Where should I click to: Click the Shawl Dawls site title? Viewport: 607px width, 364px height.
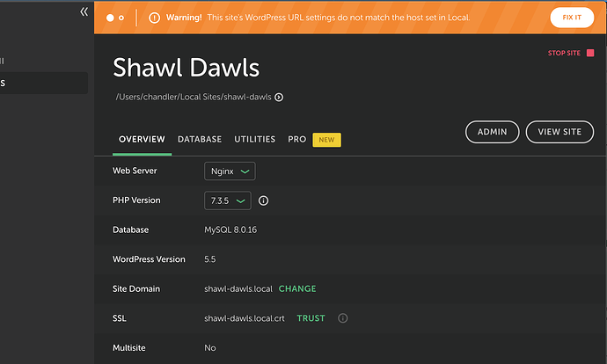point(186,68)
